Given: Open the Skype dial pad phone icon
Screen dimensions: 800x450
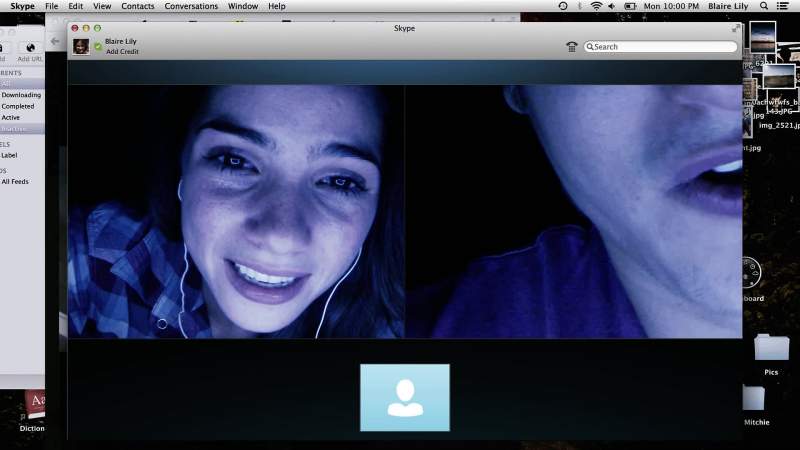Looking at the screenshot, I should [x=571, y=47].
